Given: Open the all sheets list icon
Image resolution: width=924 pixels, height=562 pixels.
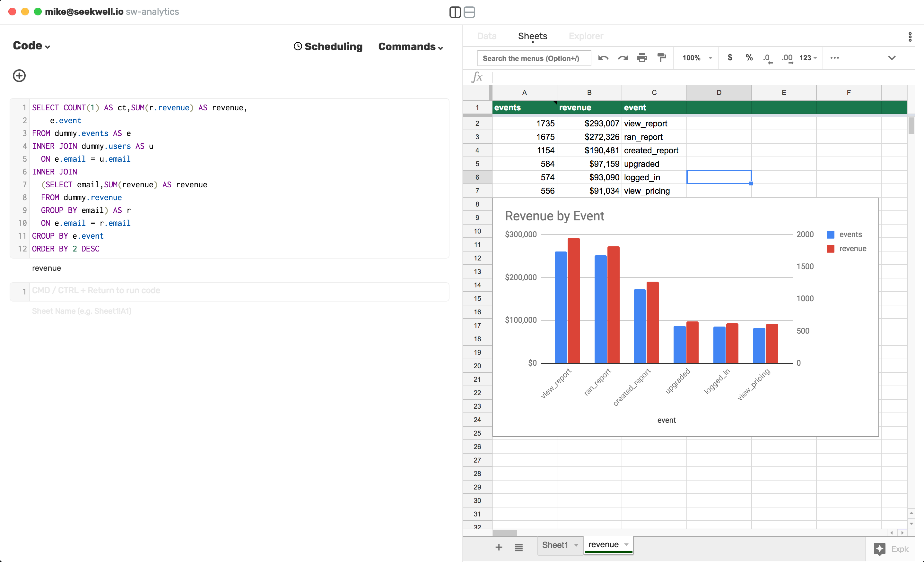Looking at the screenshot, I should [x=519, y=547].
